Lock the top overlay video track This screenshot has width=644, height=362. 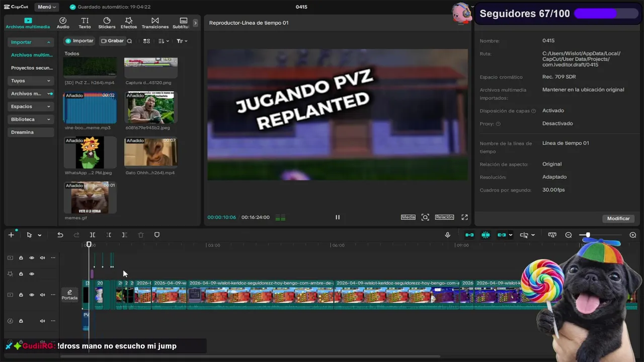pyautogui.click(x=21, y=258)
